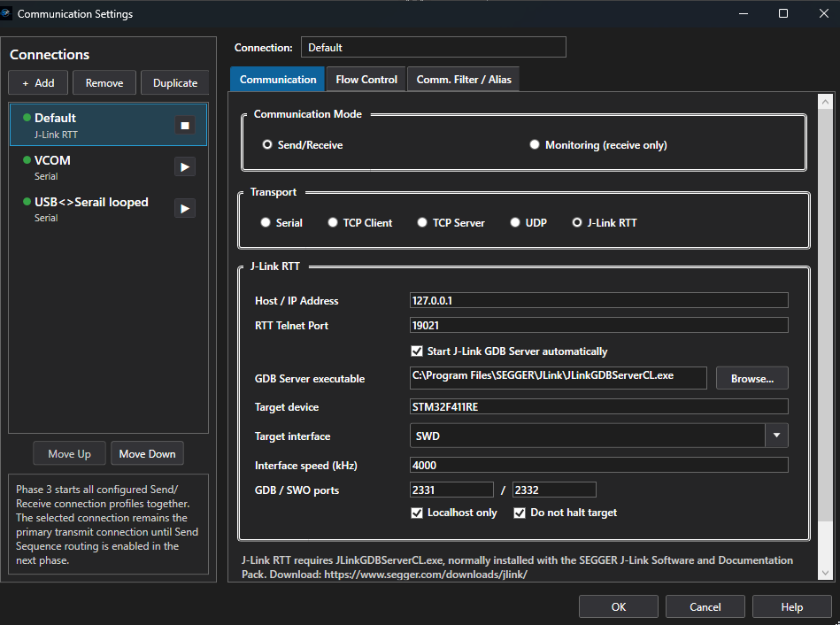Image resolution: width=840 pixels, height=625 pixels.
Task: Click the Target device field
Action: [x=599, y=406]
